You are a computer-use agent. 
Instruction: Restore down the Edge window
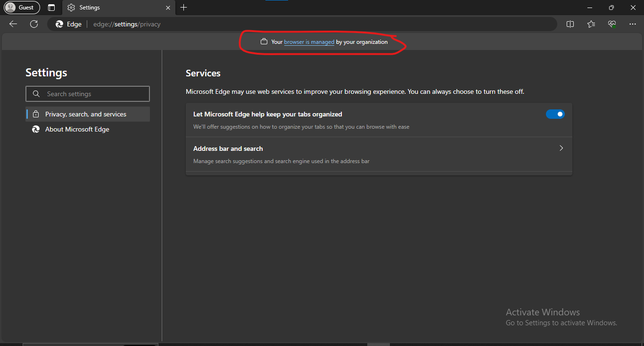[x=611, y=8]
